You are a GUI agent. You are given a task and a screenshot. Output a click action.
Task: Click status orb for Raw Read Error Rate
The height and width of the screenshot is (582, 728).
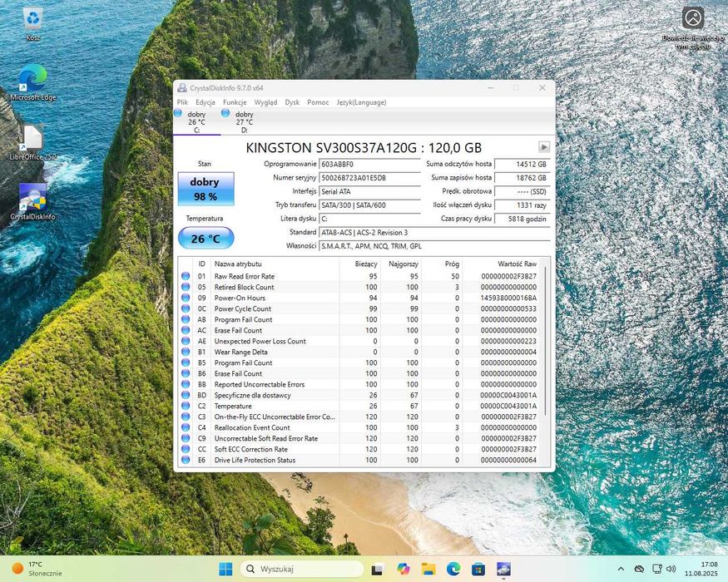coord(186,276)
